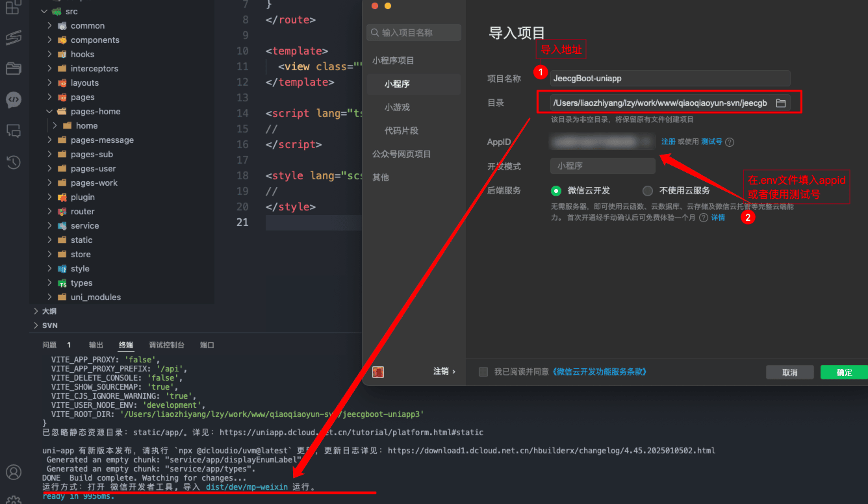868x504 pixels.
Task: Click the dist/dev/mp-weixin path in terminal
Action: tap(246, 487)
